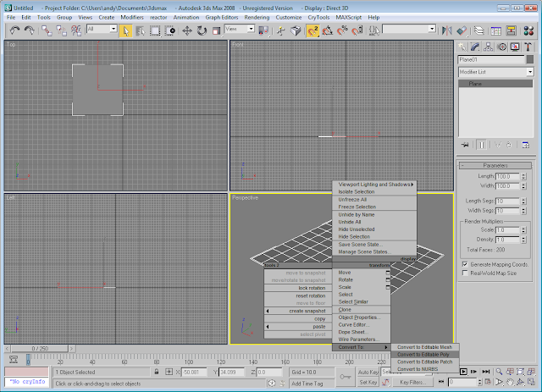The image size is (542, 392).
Task: Activate the Select and Move tool
Action: click(x=187, y=30)
